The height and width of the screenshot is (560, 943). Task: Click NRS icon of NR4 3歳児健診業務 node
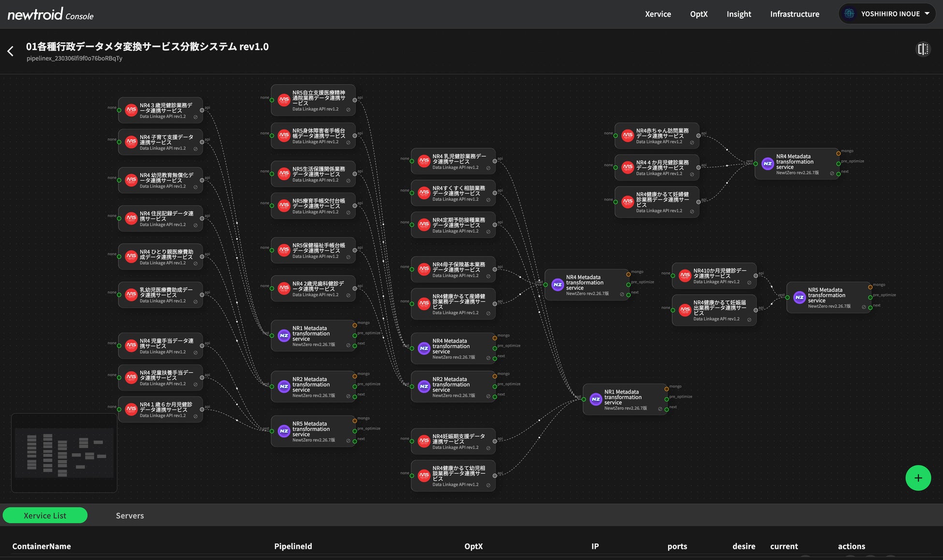click(131, 110)
